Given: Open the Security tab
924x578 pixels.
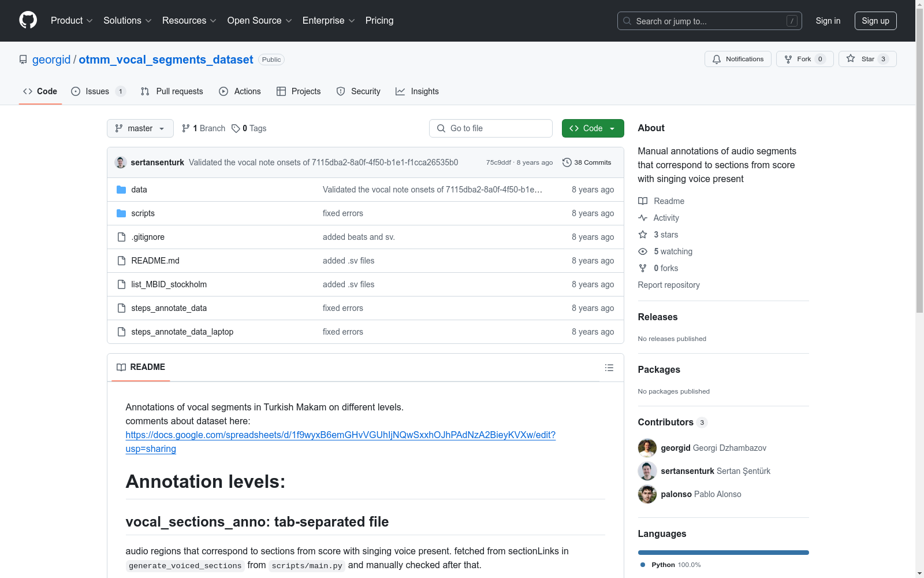Looking at the screenshot, I should (x=358, y=91).
